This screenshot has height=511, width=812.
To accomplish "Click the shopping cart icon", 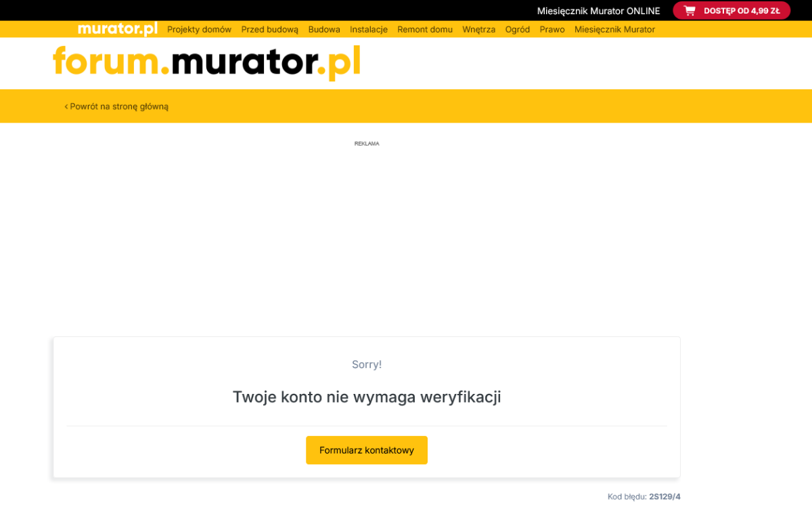I will tap(690, 11).
